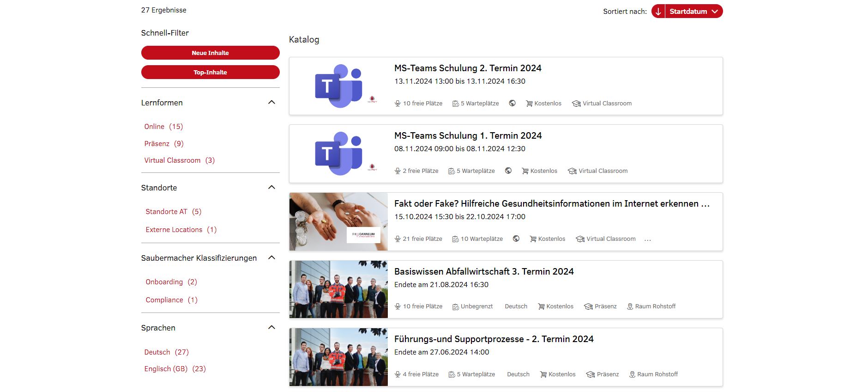Screen dimensions: 868x392
Task: Open the MS-Teams Schulung 1. Termin 2024 title
Action: pyautogui.click(x=468, y=135)
